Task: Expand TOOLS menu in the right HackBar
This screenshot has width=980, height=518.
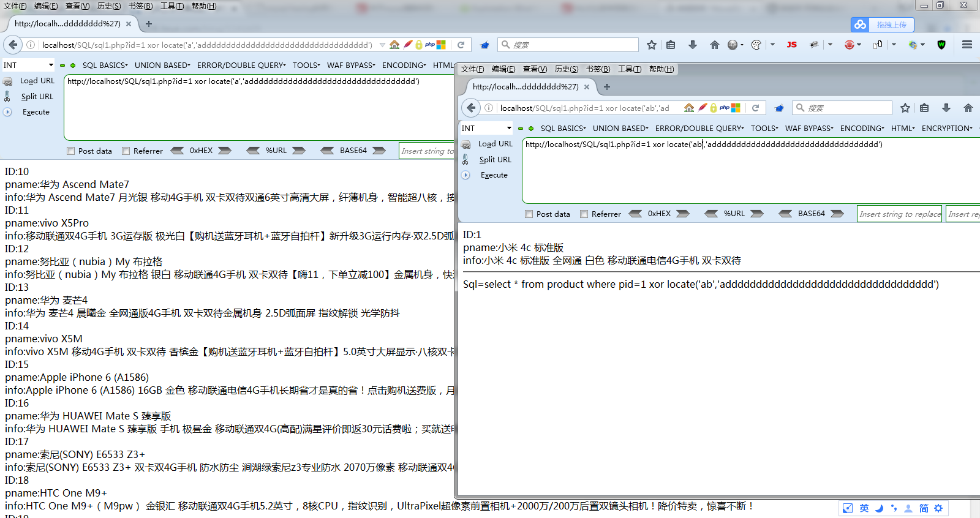Action: point(764,128)
